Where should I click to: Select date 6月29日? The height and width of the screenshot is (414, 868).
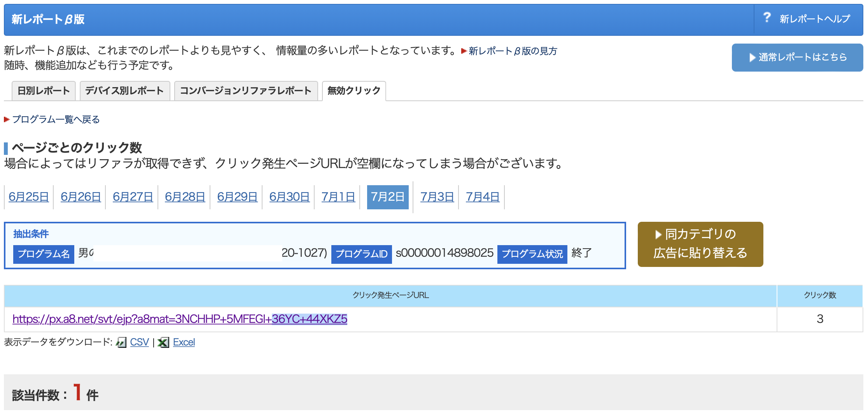pyautogui.click(x=237, y=197)
